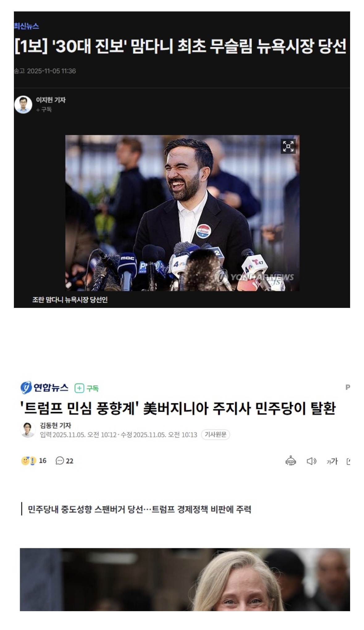
Task: Open the Spanberger photo at bottom
Action: (x=185, y=579)
